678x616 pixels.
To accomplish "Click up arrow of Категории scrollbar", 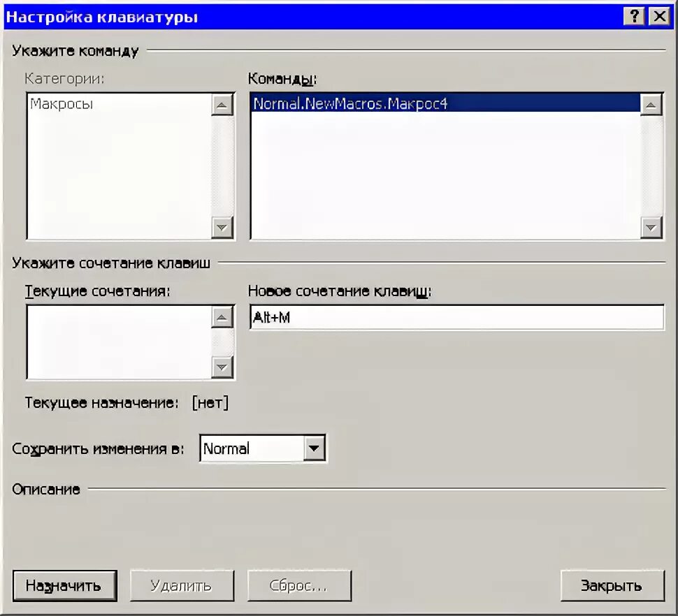I will (222, 105).
